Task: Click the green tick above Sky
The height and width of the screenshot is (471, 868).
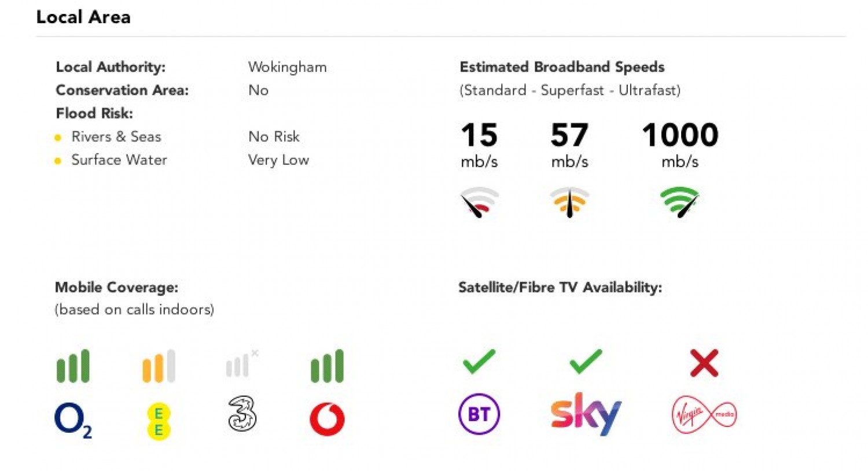Action: [x=586, y=362]
